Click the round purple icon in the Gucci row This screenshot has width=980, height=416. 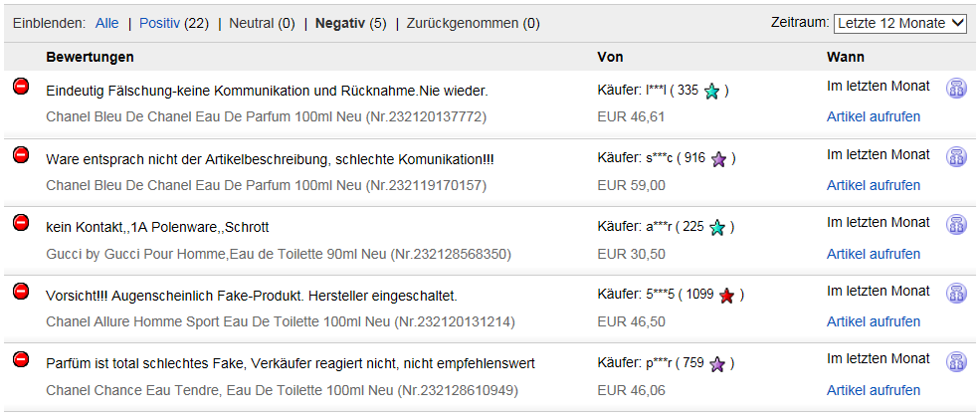956,225
